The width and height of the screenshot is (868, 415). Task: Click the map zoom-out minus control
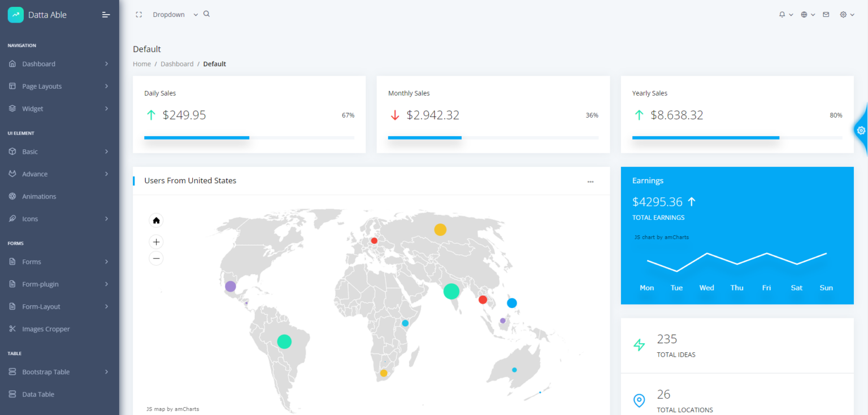pyautogui.click(x=156, y=258)
